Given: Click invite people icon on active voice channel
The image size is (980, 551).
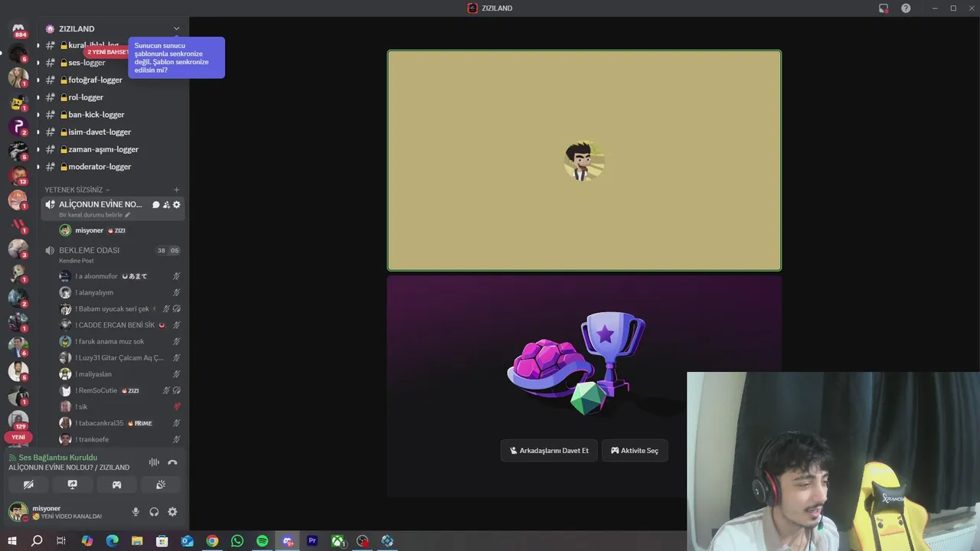Looking at the screenshot, I should 166,204.
